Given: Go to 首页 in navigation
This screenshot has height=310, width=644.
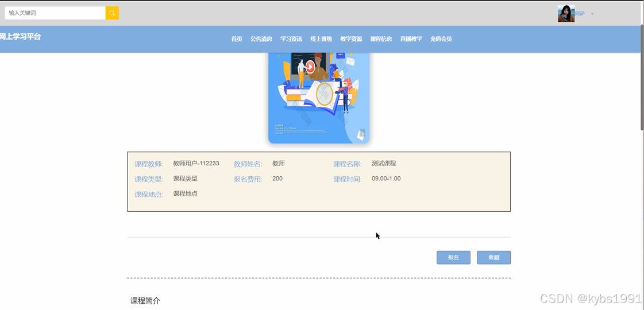Looking at the screenshot, I should (237, 39).
